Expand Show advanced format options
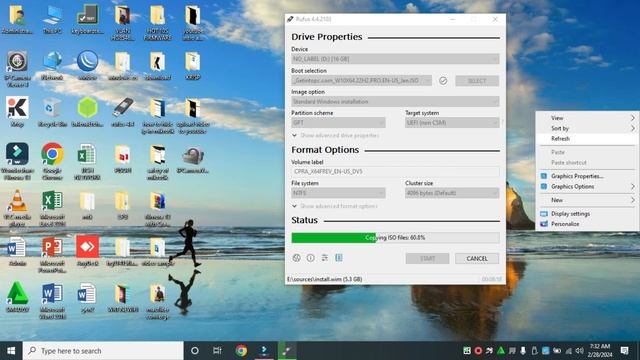The height and width of the screenshot is (360, 640). (x=335, y=206)
